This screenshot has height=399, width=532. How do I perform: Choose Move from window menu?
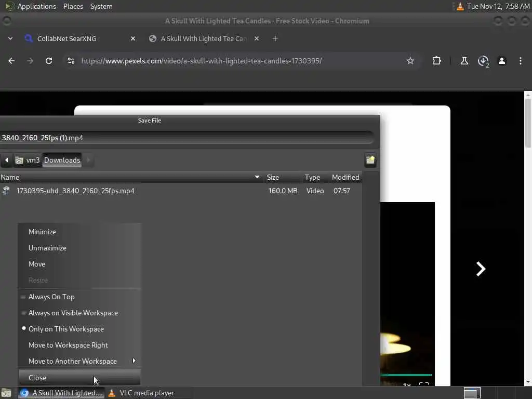tap(79, 264)
